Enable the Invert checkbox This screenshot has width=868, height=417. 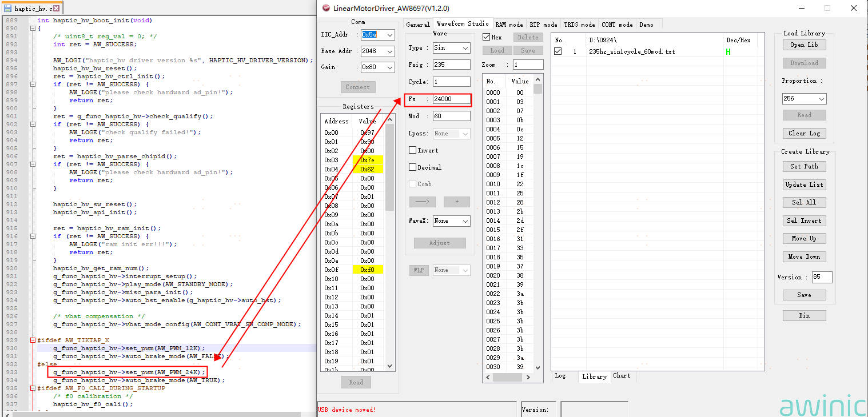(x=412, y=150)
